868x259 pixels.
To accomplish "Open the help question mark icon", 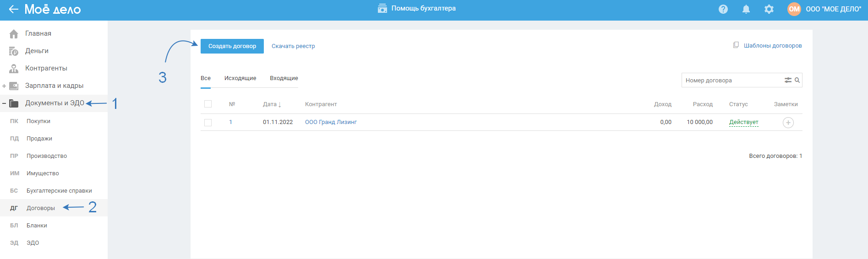I will pyautogui.click(x=723, y=9).
